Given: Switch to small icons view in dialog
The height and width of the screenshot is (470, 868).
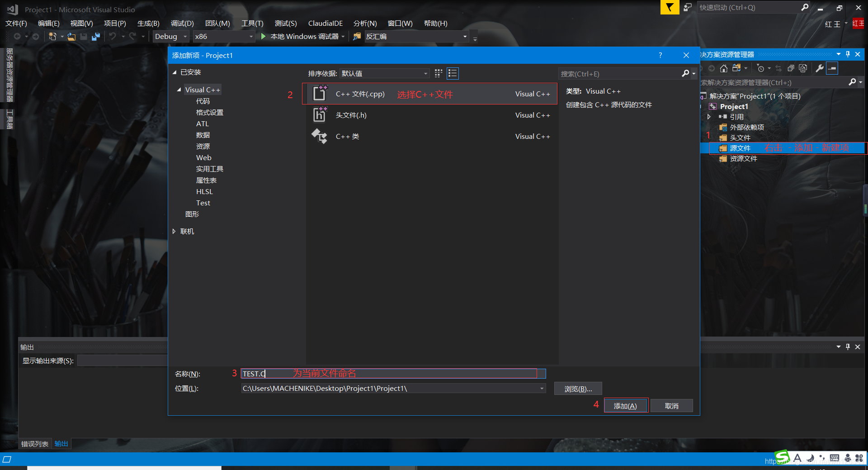Looking at the screenshot, I should pos(439,73).
